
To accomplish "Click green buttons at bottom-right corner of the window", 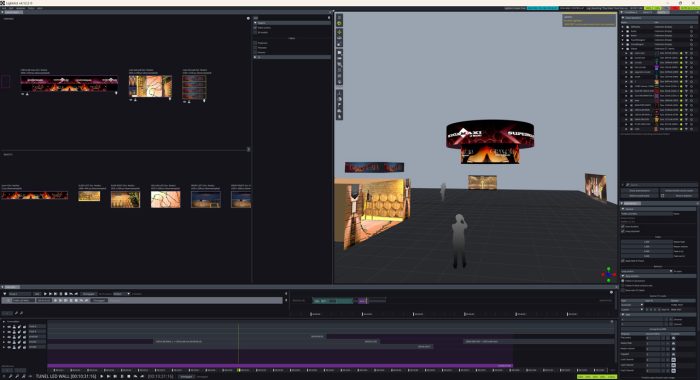I will pos(596,377).
